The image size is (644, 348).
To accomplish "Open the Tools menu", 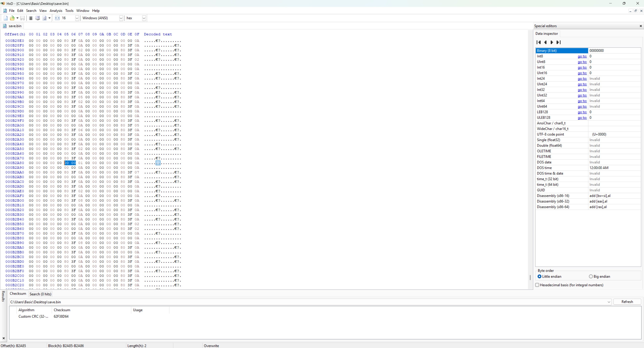I will click(x=69, y=11).
